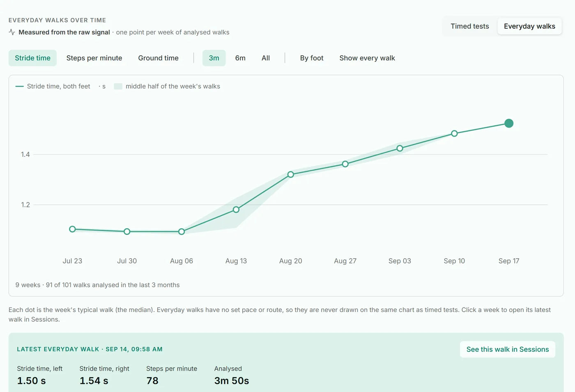
Task: Open the Sep 10 data point
Action: [454, 133]
